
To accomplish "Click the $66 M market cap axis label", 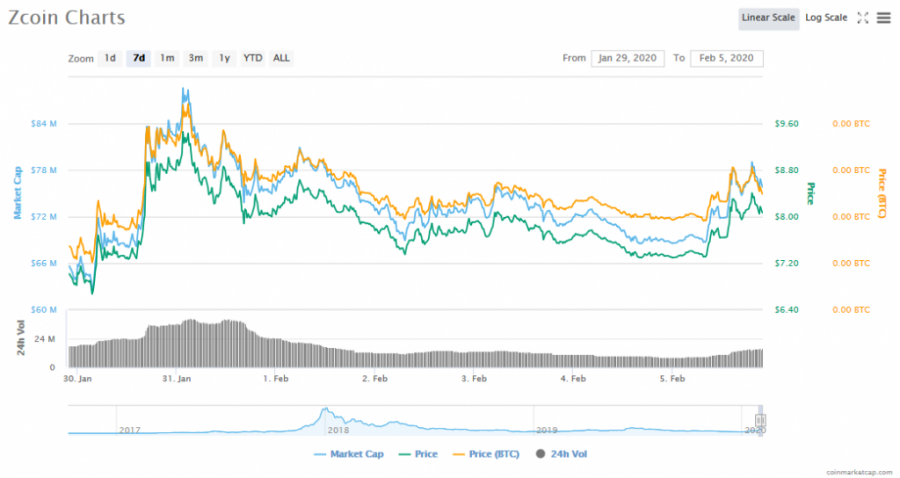I will point(44,263).
